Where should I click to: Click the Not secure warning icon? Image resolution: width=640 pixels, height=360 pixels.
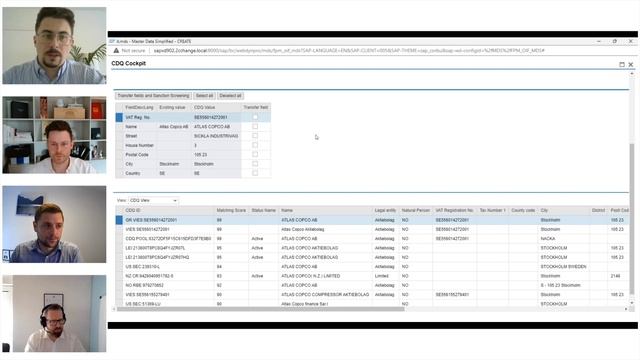click(x=116, y=51)
